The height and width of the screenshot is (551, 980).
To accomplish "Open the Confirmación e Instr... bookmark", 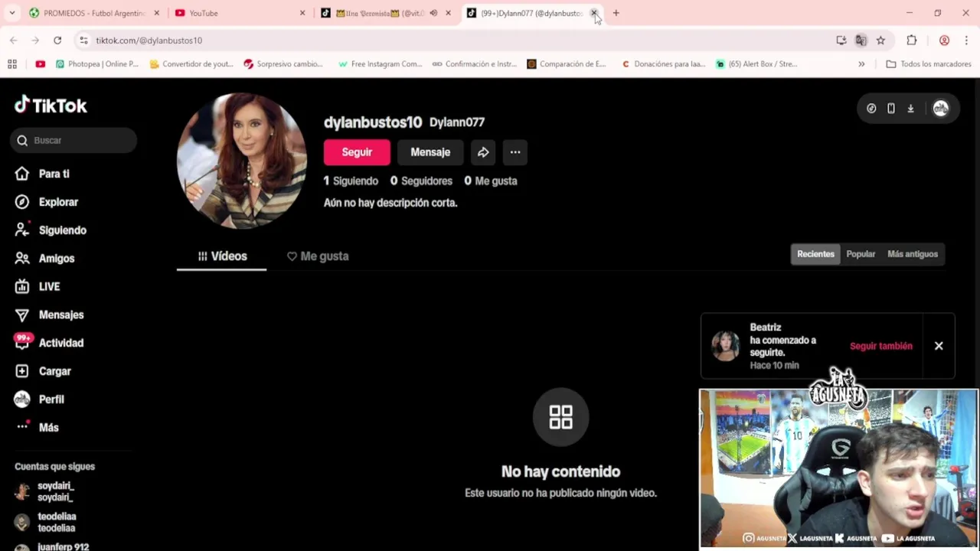I will [x=475, y=64].
